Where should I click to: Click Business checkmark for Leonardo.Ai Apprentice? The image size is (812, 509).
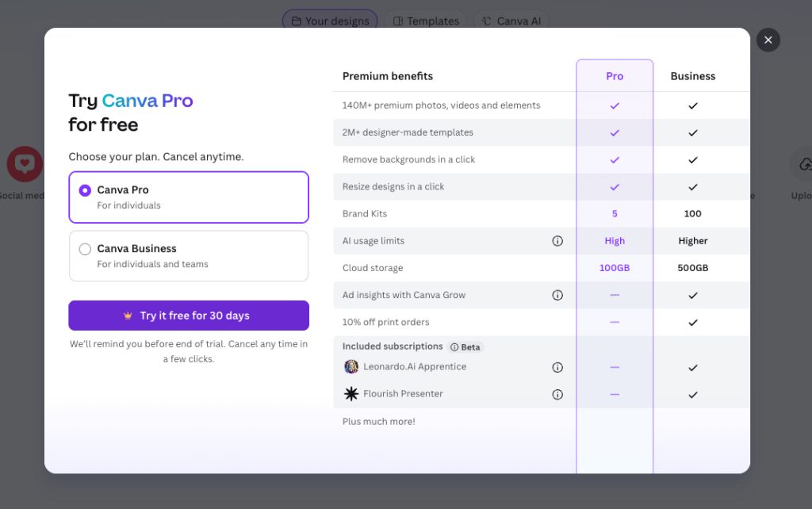click(x=693, y=368)
